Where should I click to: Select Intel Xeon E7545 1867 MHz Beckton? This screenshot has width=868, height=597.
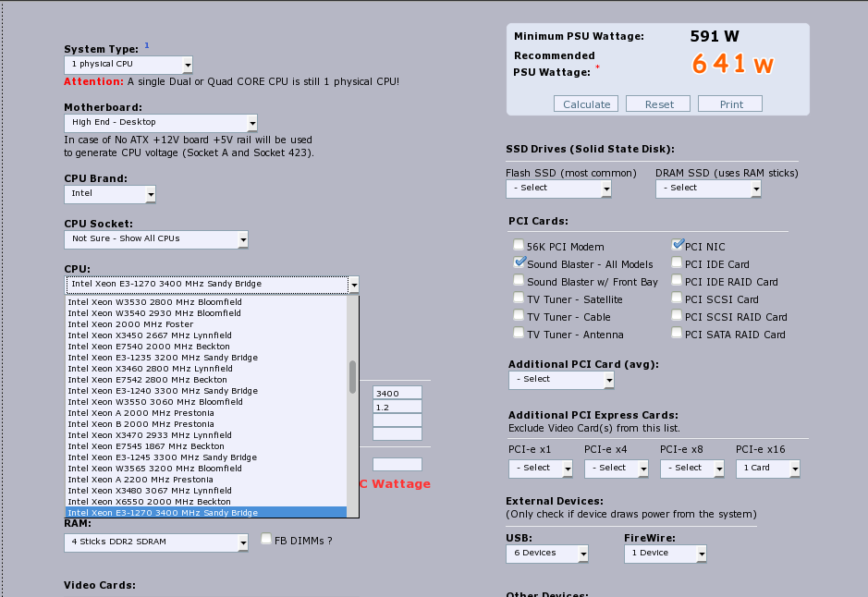(x=206, y=446)
